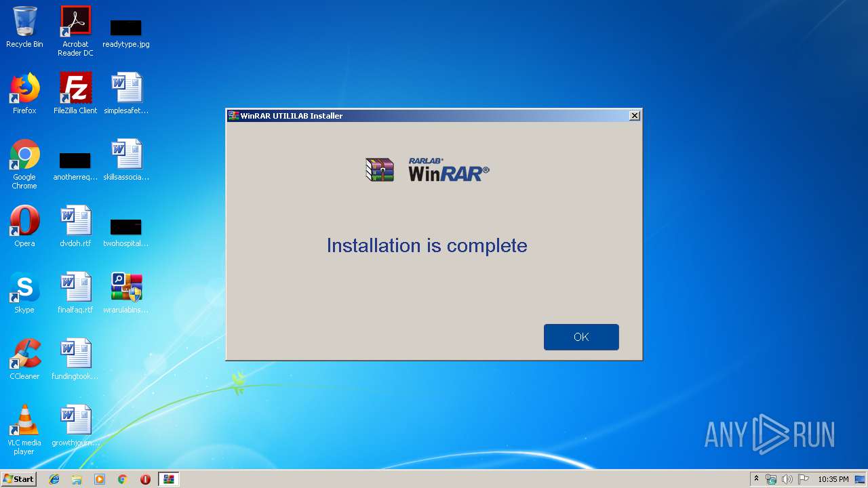Select the wrarulabins... installer file

click(x=126, y=293)
